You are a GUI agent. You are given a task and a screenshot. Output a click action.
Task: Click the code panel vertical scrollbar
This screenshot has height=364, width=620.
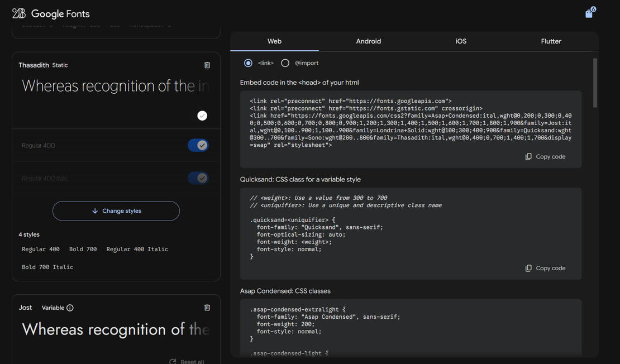(x=595, y=83)
